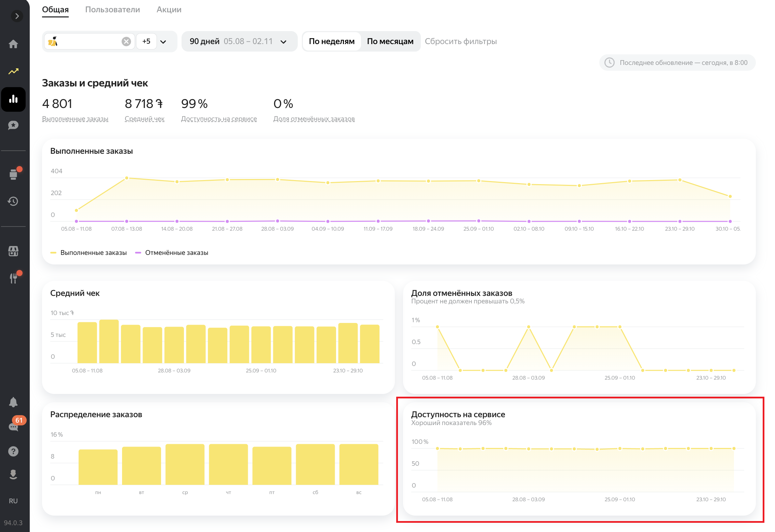Switch to the Пользователи tab
The height and width of the screenshot is (532, 775).
click(x=112, y=10)
